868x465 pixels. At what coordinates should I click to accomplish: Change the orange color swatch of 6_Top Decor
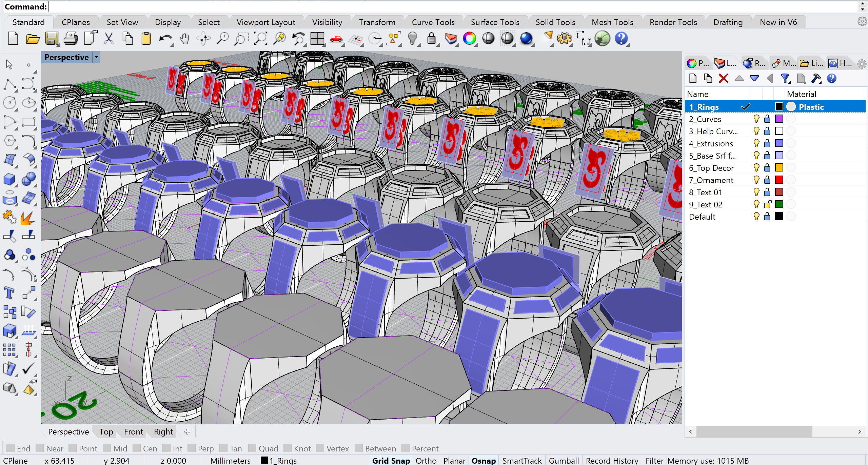pos(779,168)
